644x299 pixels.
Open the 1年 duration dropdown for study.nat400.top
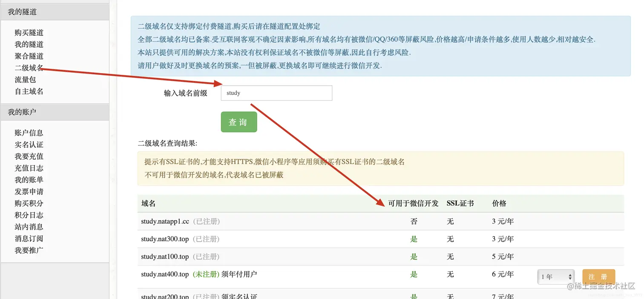coord(556,276)
